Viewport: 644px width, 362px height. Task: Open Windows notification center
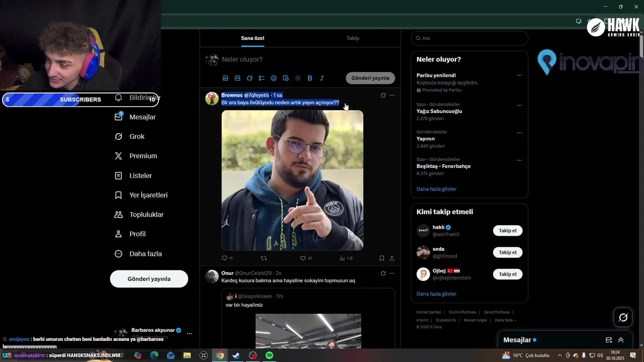pos(633,355)
